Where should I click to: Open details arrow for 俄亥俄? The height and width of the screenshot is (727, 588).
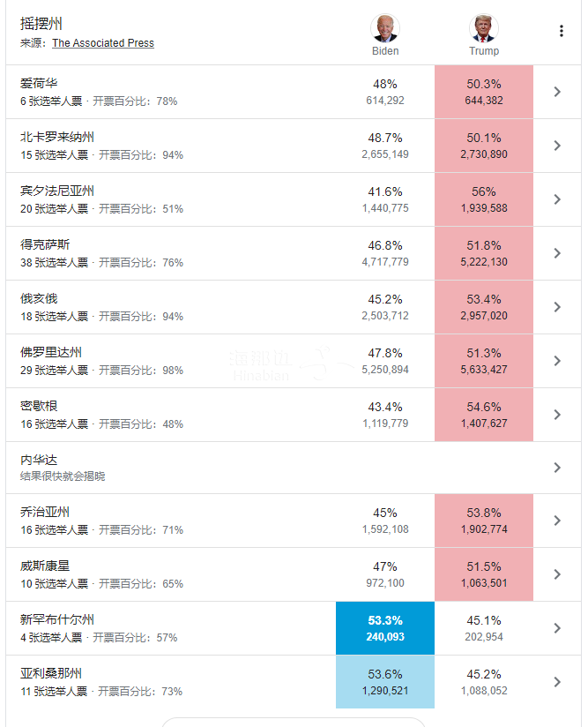(x=557, y=307)
